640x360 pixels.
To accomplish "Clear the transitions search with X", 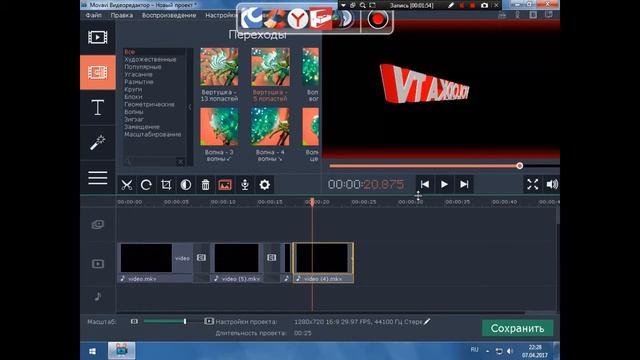I will coord(180,162).
